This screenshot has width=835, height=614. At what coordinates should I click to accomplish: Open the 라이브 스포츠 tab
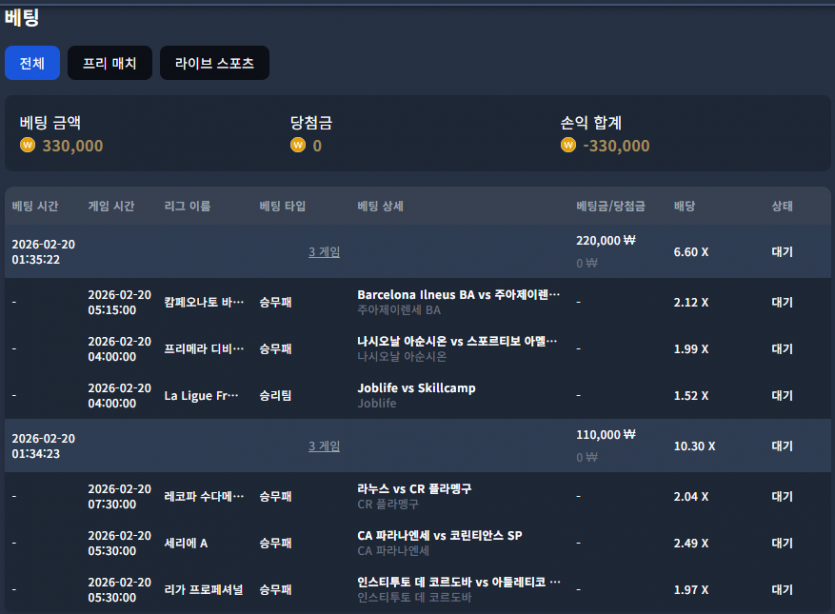pyautogui.click(x=214, y=63)
